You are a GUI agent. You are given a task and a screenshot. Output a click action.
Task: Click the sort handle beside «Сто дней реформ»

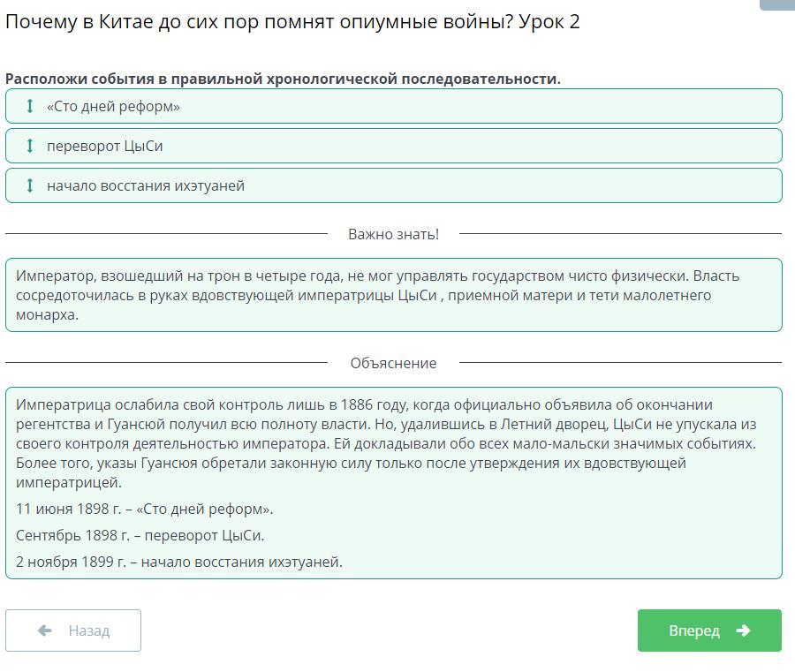(29, 106)
